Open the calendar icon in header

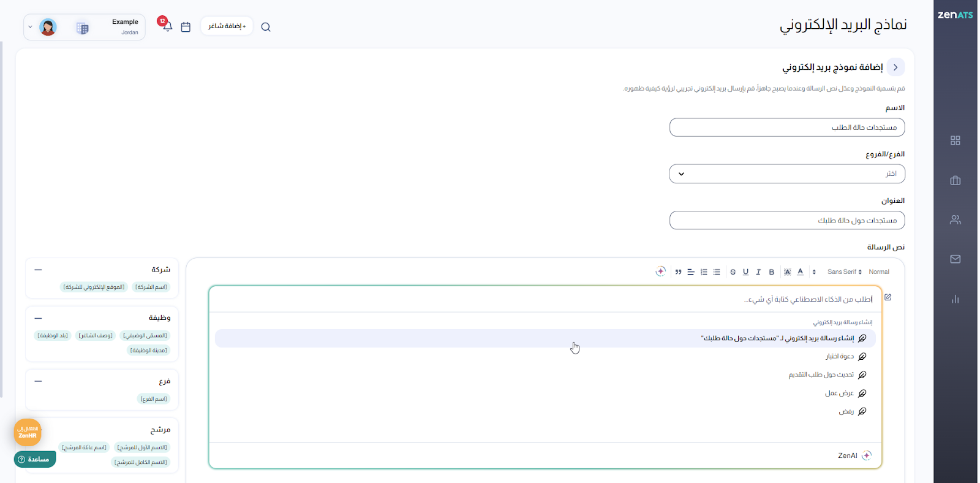[186, 27]
